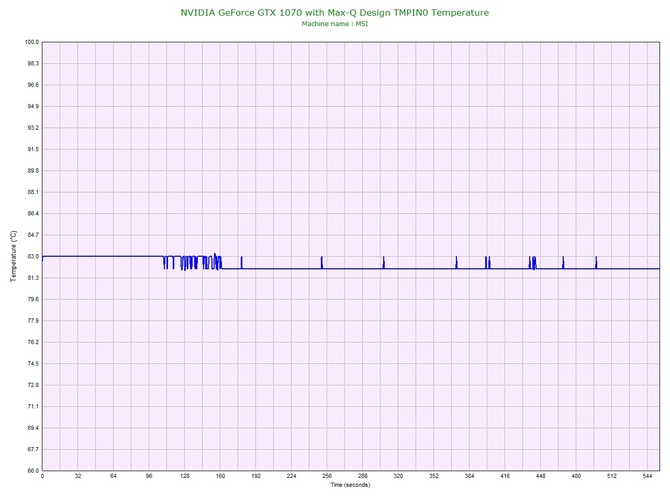This screenshot has width=670, height=502.
Task: Click the 74.5 tick on the temperature axis
Action: (31, 364)
